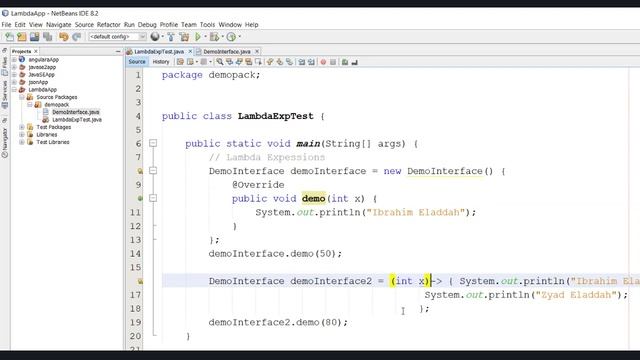Collapse the LambdaApp project node
The width and height of the screenshot is (640, 360).
[14, 89]
